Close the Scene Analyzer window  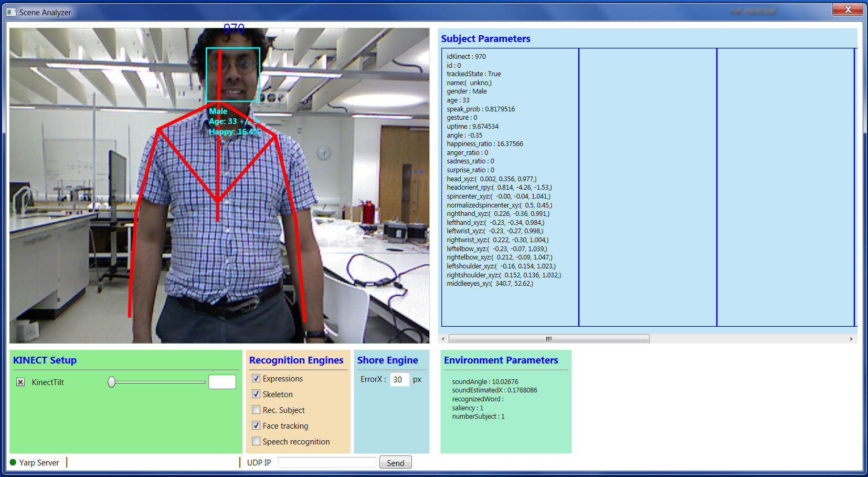pos(848,9)
